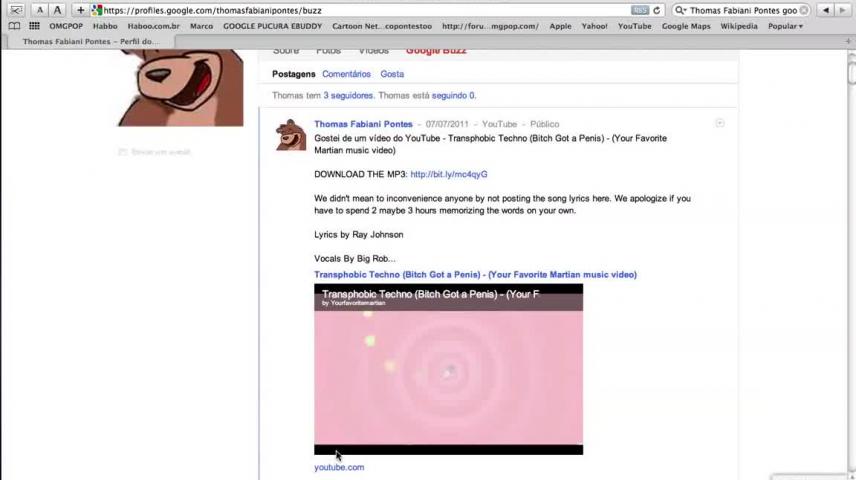856x480 pixels.
Task: Add bookmark with the plus button
Action: (x=80, y=10)
